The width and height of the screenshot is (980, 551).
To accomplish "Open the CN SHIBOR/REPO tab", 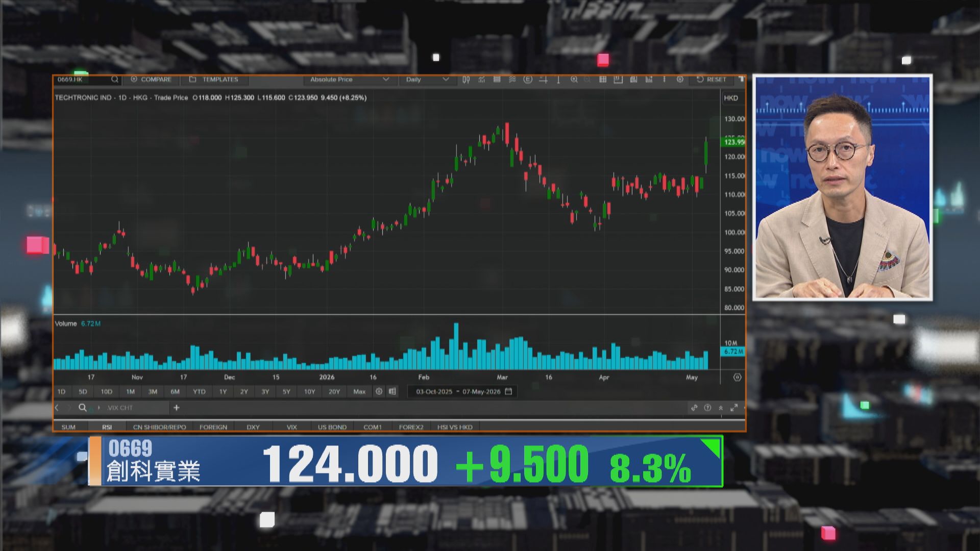I will [159, 427].
